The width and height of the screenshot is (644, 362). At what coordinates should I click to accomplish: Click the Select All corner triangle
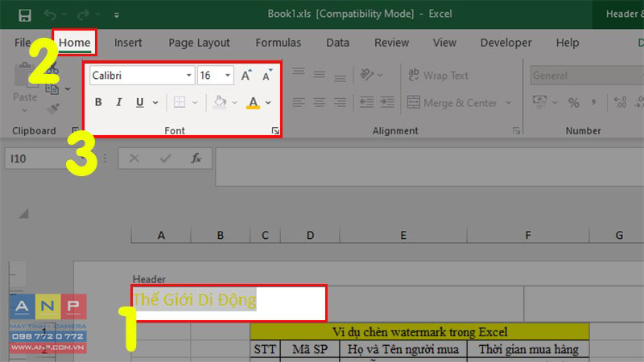(24, 213)
